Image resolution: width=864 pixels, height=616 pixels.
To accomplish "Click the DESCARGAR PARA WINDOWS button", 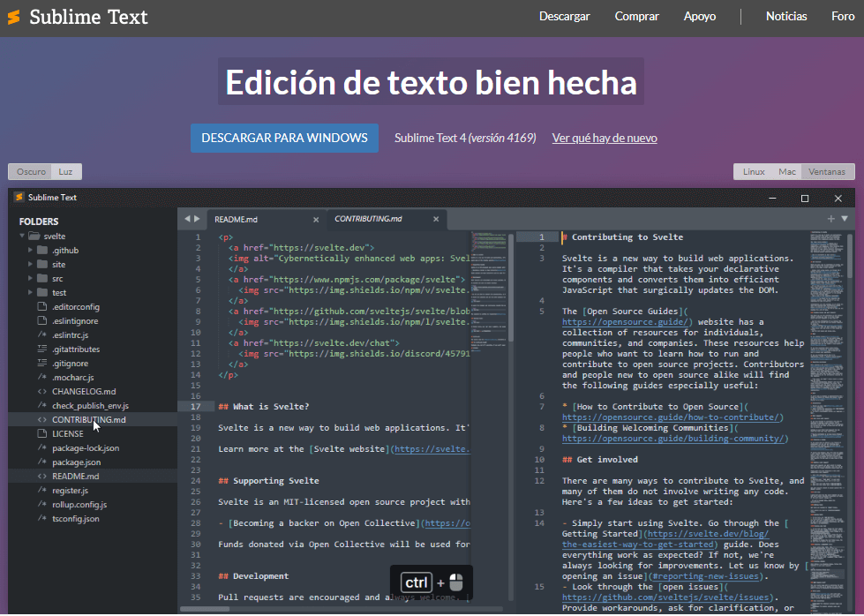I will click(284, 138).
